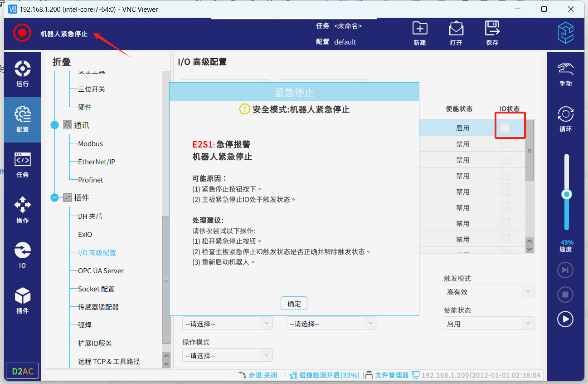This screenshot has width=588, height=384.
Task: Click the 保存 (Save) icon
Action: pos(492,33)
